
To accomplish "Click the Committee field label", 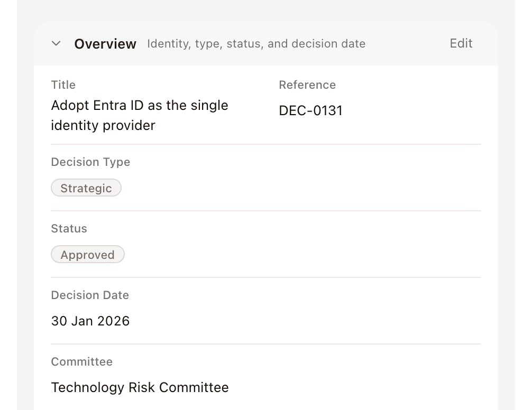I will 82,361.
